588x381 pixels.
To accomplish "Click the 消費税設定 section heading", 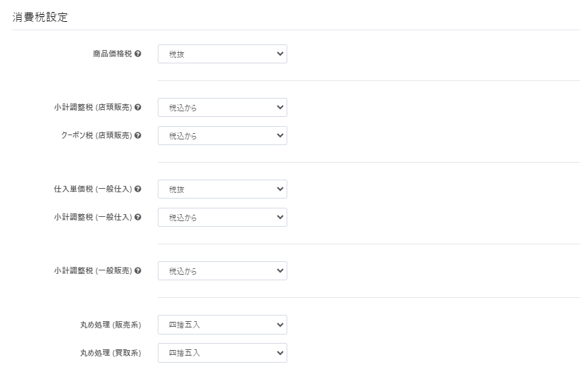I will coord(39,17).
